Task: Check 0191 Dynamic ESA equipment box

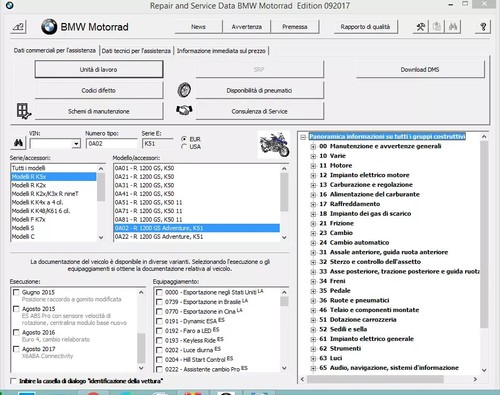Action: click(x=159, y=321)
